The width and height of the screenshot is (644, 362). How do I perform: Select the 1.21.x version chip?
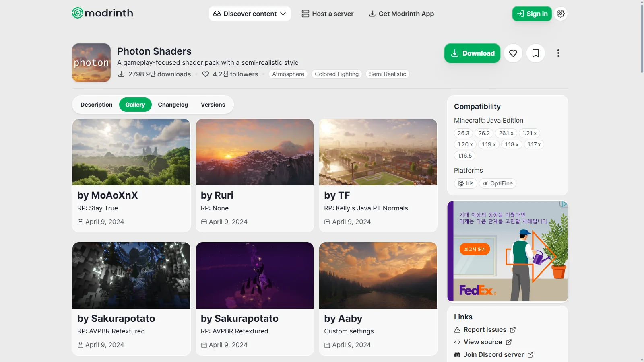pyautogui.click(x=530, y=133)
